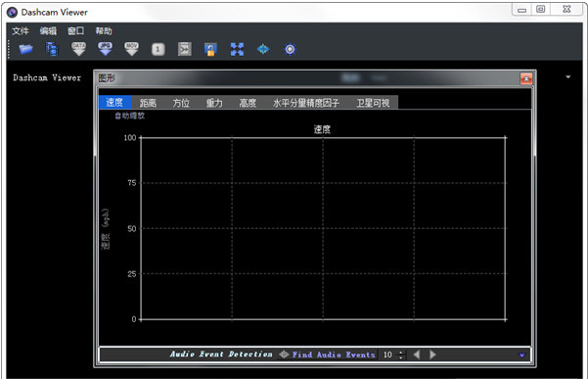Click the toolbar drag handle dots
This screenshot has width=588, height=379.
pos(8,50)
